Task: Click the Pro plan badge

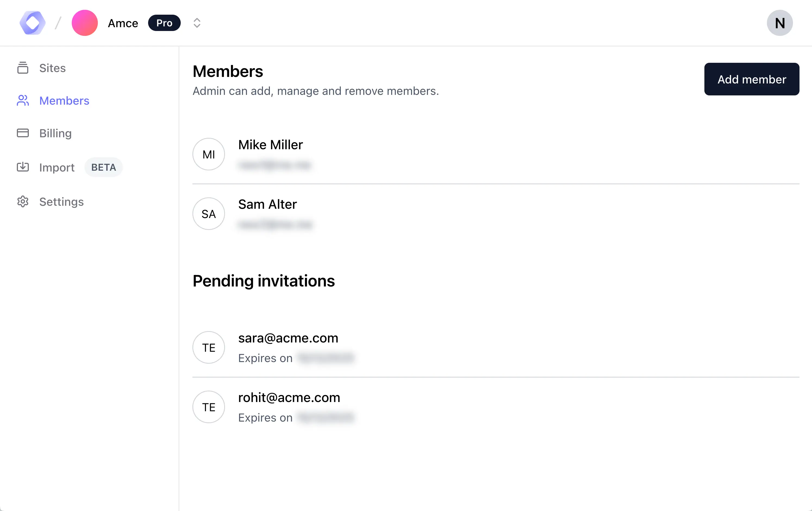Action: pyautogui.click(x=164, y=23)
